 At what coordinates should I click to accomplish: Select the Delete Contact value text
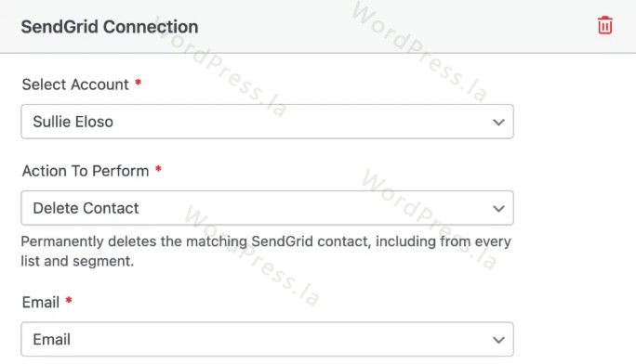tap(86, 209)
